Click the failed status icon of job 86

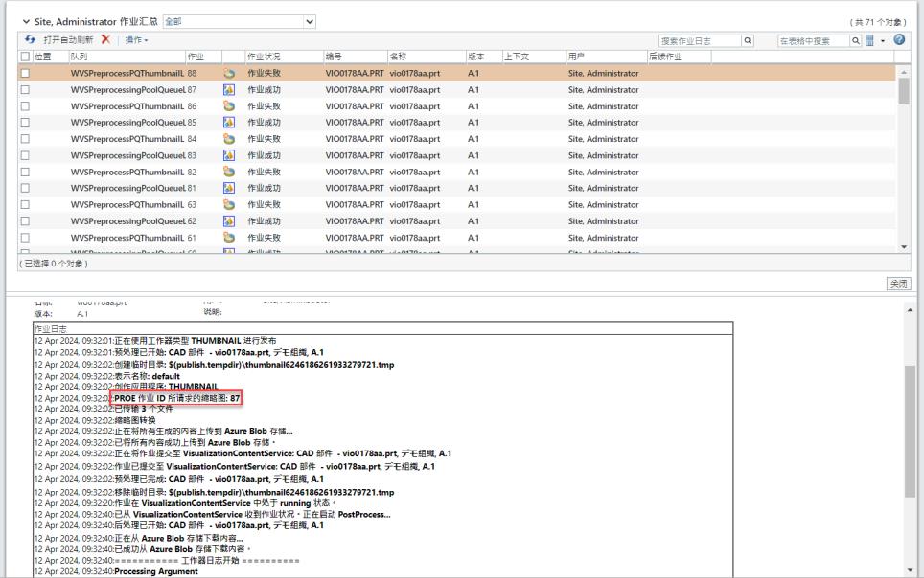pyautogui.click(x=229, y=106)
